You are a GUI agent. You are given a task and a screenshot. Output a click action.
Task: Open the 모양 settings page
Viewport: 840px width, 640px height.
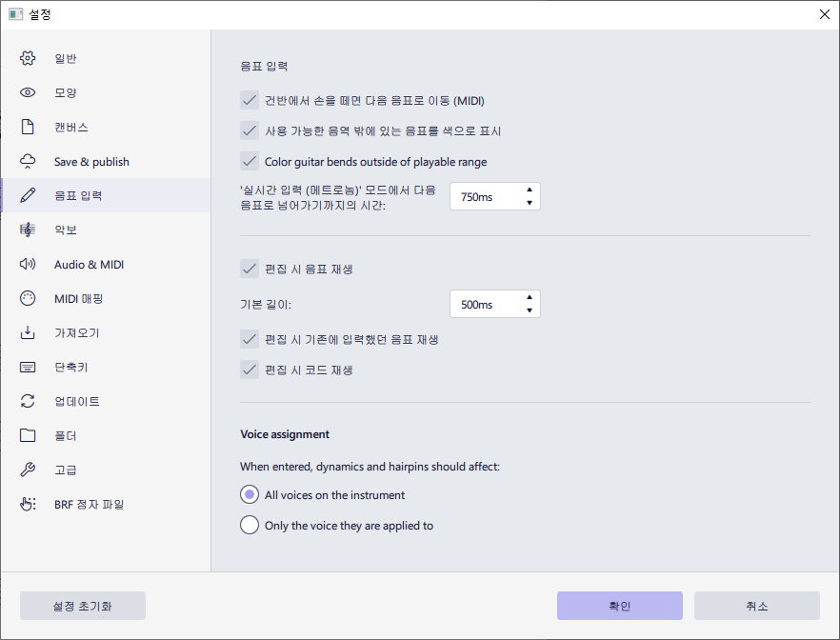106,92
